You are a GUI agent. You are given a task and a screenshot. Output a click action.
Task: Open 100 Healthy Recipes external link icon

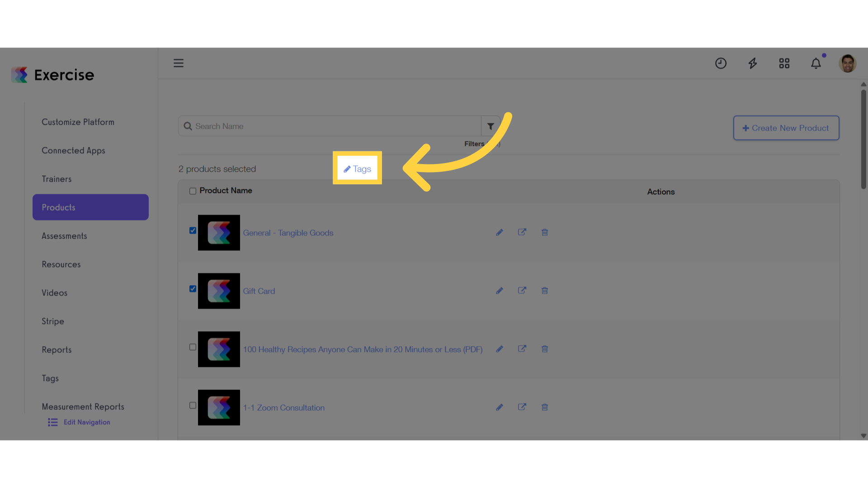[522, 348]
